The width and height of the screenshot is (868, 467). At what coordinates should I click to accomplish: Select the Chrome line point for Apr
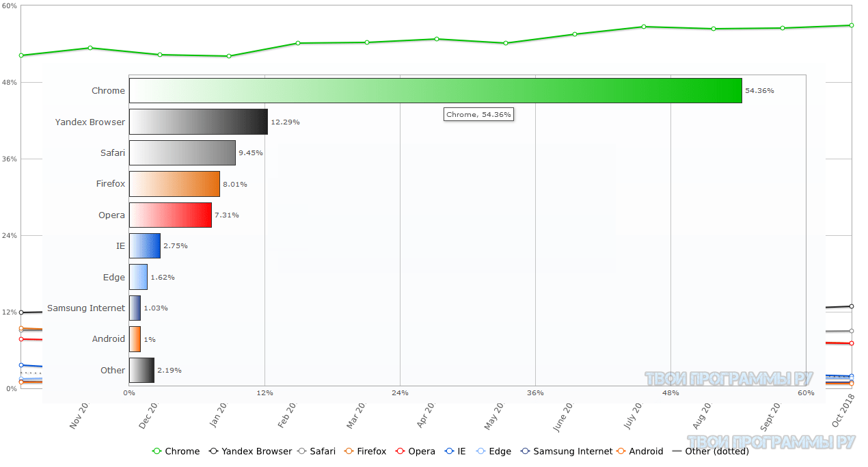coord(436,39)
